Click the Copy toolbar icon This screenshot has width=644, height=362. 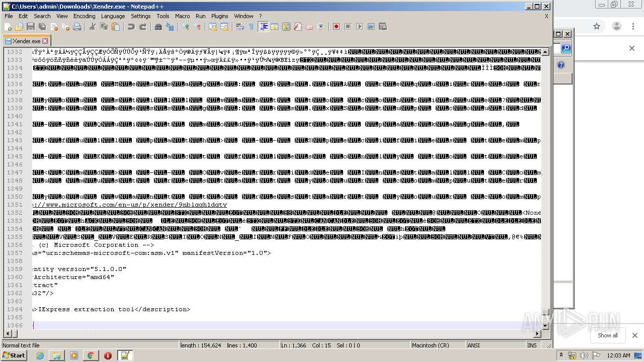104,27
